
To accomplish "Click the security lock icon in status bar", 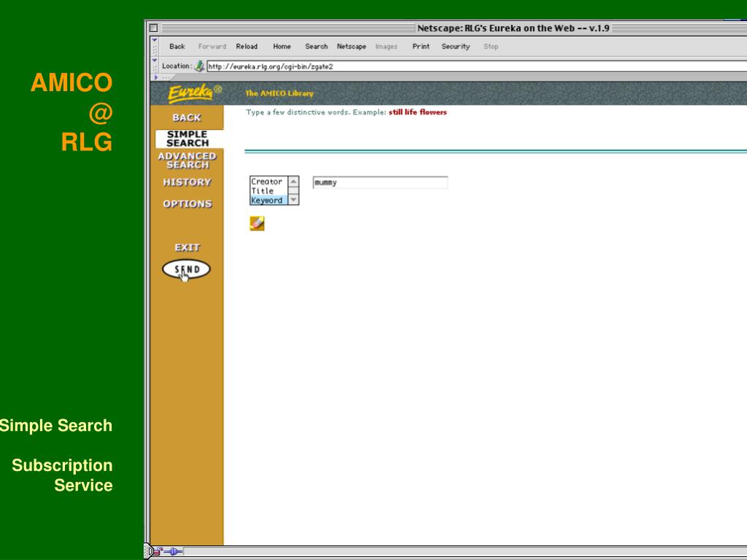I will click(158, 551).
